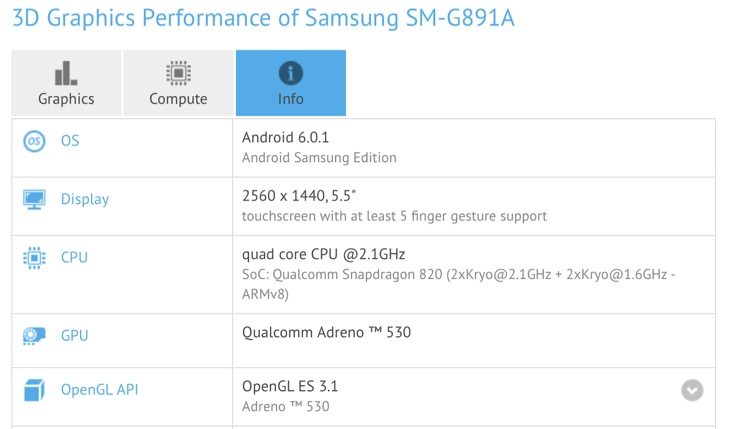Click the GPU label
Screen dimensions: 735x429
(x=74, y=336)
